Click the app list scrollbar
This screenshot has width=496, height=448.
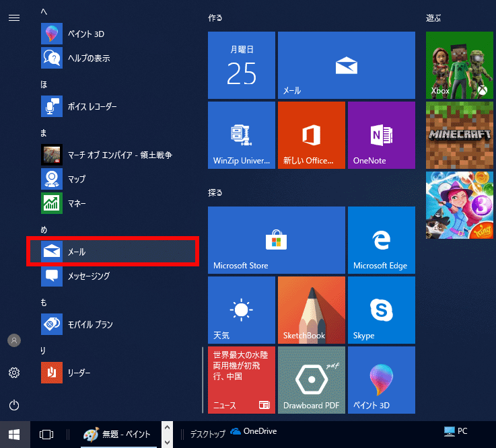pyautogui.click(x=203, y=380)
